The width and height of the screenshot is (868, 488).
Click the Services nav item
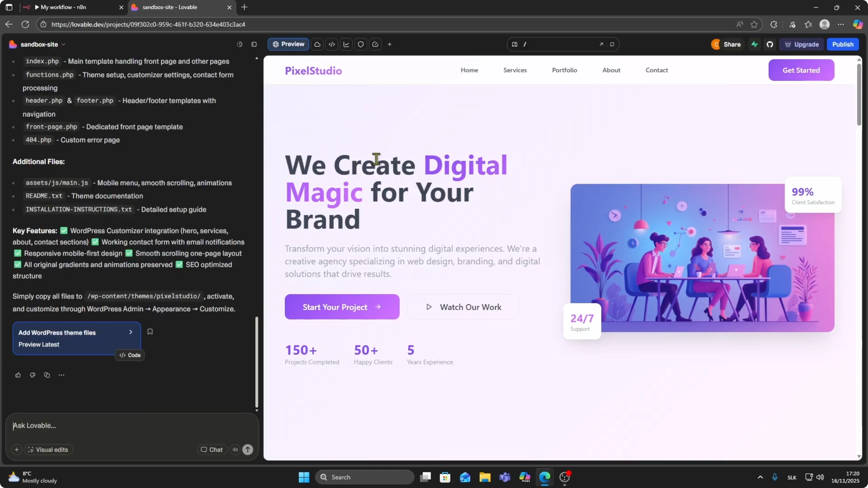[515, 70]
